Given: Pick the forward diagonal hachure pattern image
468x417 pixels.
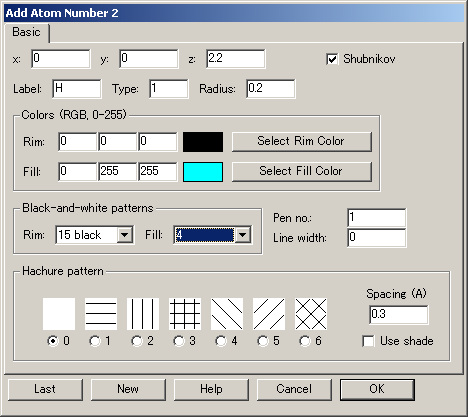Looking at the screenshot, I should click(269, 314).
